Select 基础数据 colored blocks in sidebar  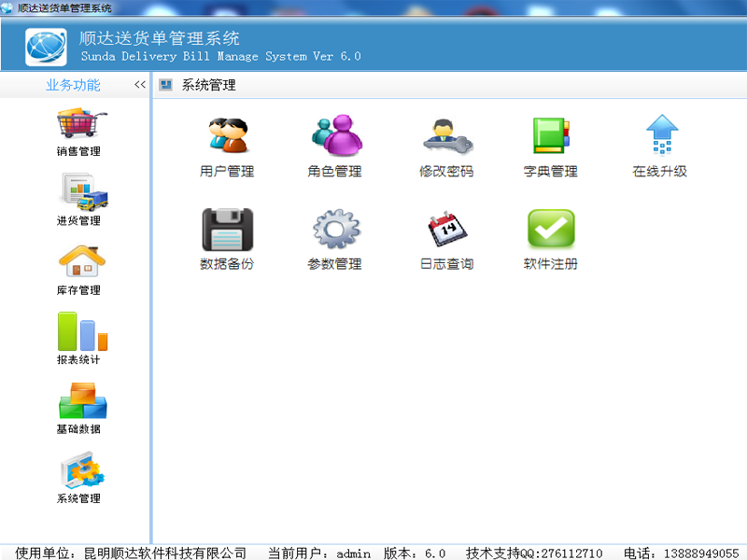(79, 402)
